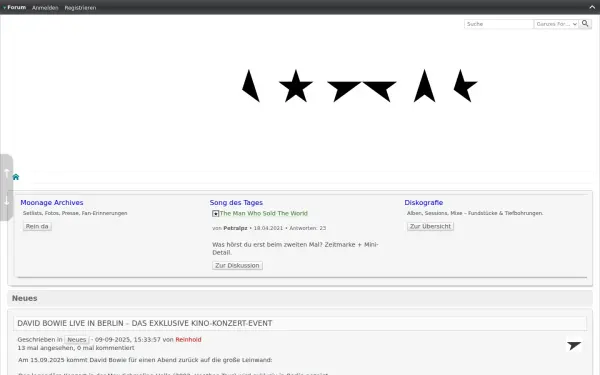Open the Registrieren link
The height and width of the screenshot is (375, 600).
point(80,8)
